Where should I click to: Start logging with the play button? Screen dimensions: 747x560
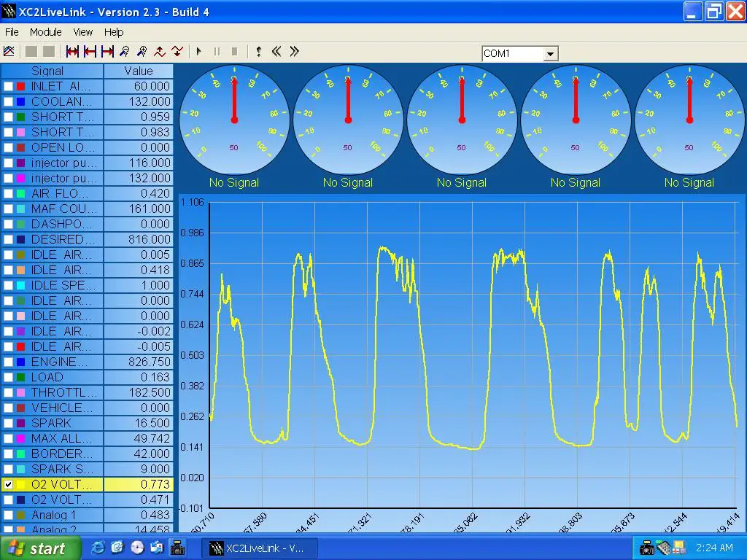point(199,52)
